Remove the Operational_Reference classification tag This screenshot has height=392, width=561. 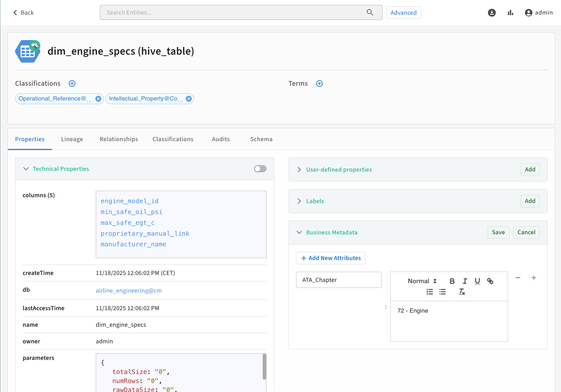click(98, 99)
